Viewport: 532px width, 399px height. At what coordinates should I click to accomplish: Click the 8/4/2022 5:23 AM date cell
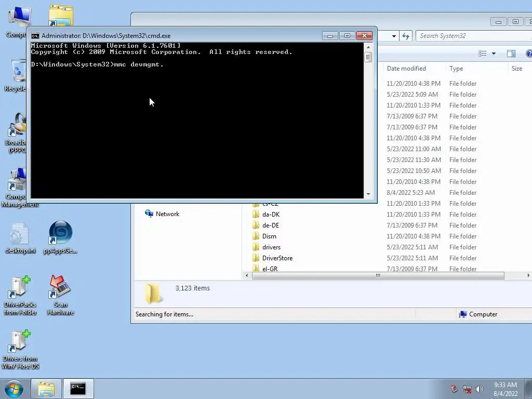(410, 193)
